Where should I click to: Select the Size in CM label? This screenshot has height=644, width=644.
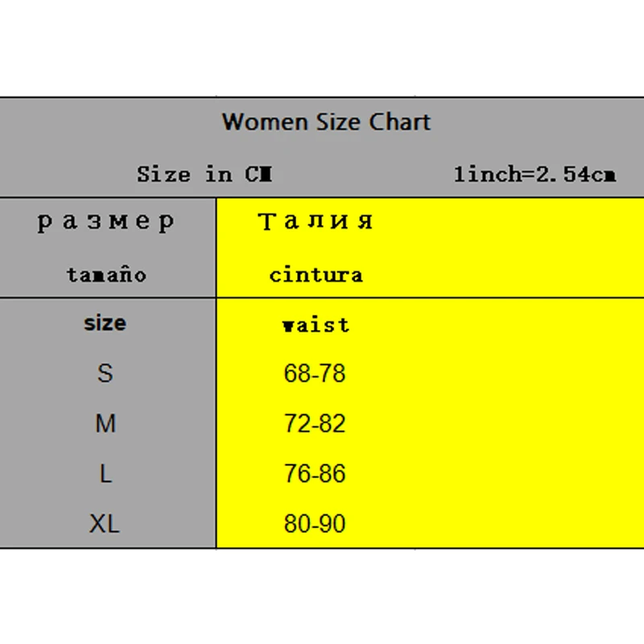[204, 174]
